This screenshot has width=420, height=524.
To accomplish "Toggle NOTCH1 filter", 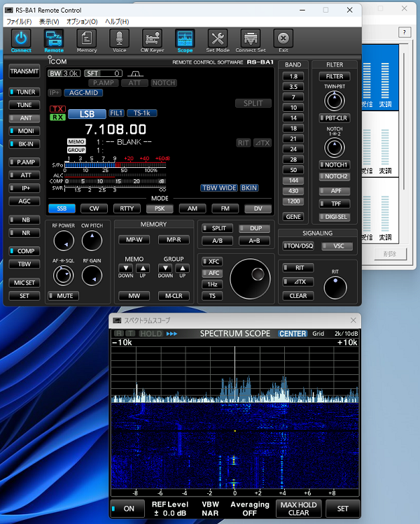I will [x=335, y=164].
